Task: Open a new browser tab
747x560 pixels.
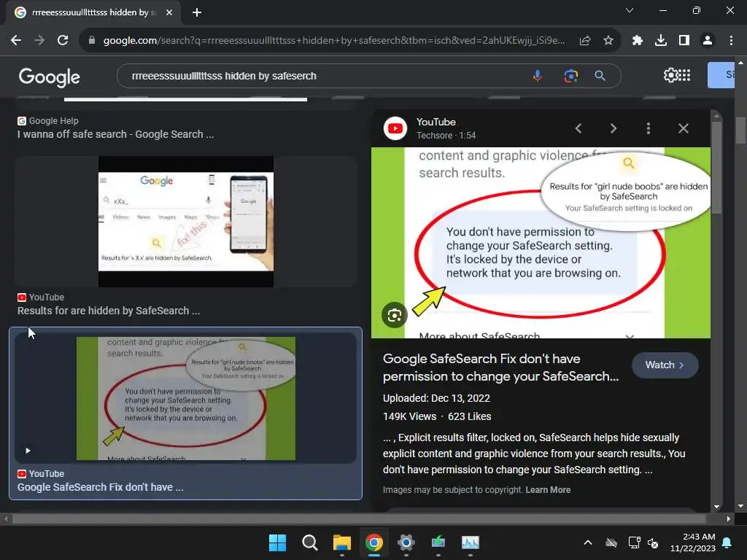Action: pyautogui.click(x=197, y=12)
